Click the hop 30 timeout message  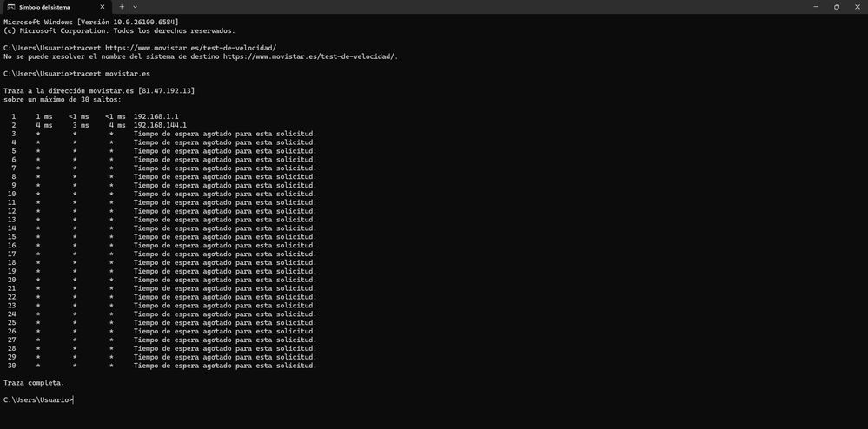coord(225,366)
